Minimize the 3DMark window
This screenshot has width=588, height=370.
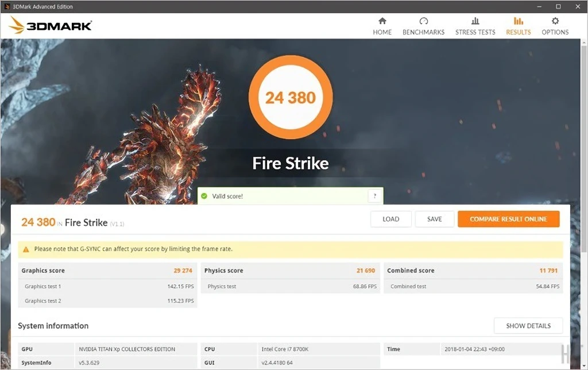coord(539,6)
